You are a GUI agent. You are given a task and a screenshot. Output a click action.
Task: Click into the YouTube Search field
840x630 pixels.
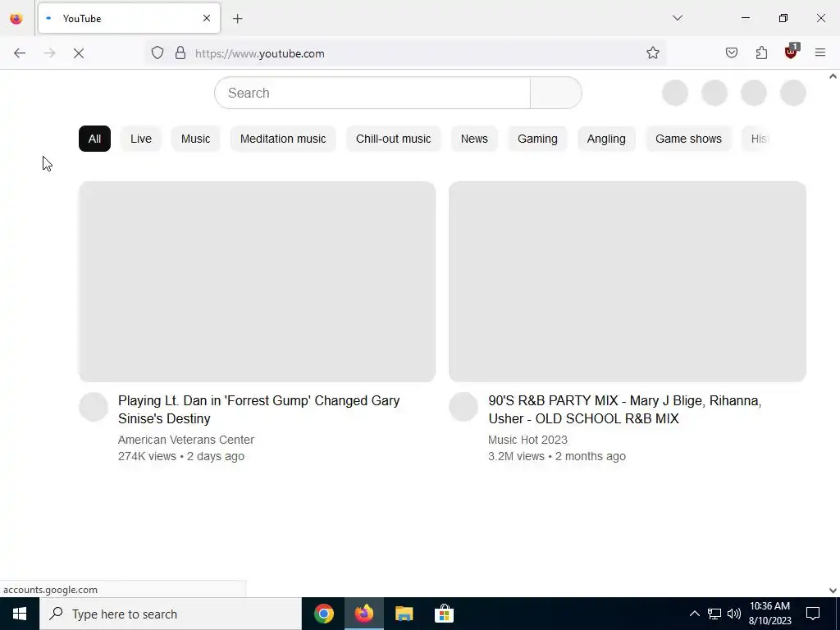tap(372, 93)
